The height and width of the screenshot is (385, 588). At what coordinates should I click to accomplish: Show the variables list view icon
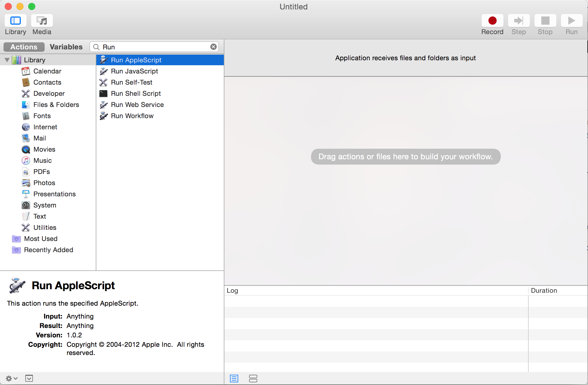click(x=253, y=379)
